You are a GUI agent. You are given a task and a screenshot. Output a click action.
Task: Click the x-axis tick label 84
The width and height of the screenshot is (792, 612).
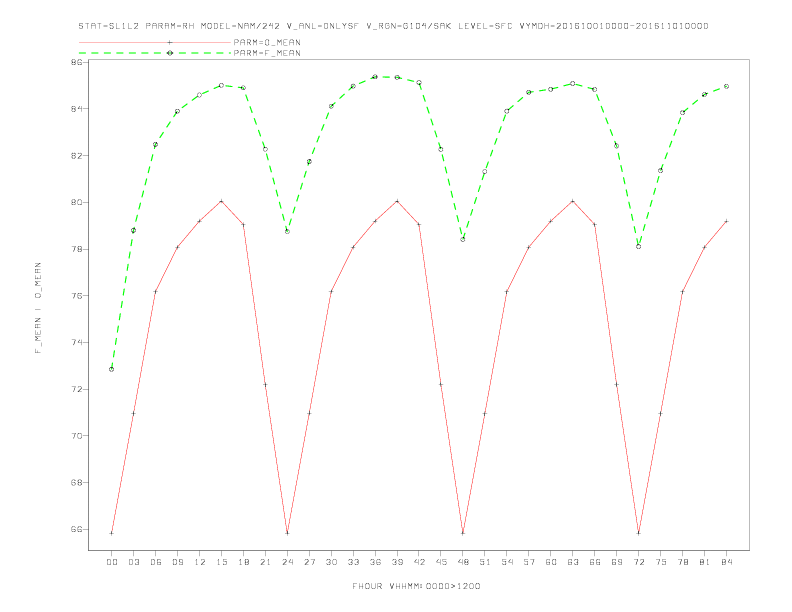pos(726,562)
